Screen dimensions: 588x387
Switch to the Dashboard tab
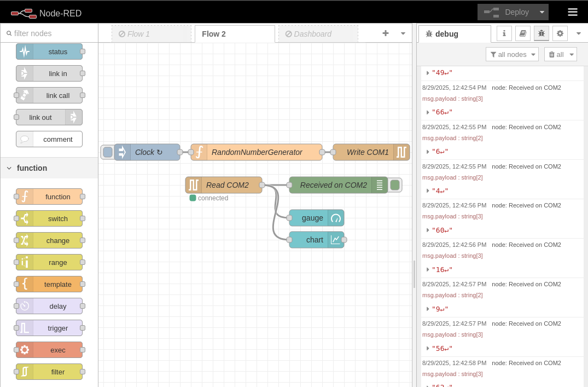[318, 34]
